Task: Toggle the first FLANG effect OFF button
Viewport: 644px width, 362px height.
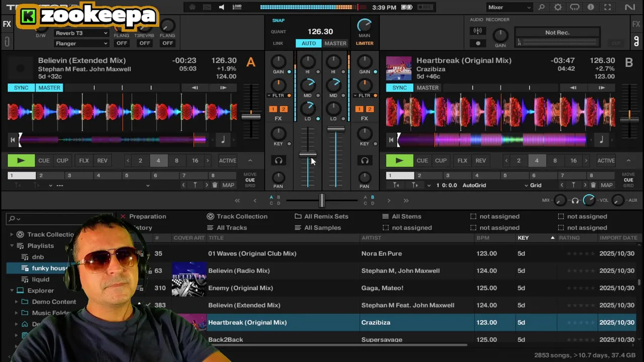Action: tap(122, 43)
